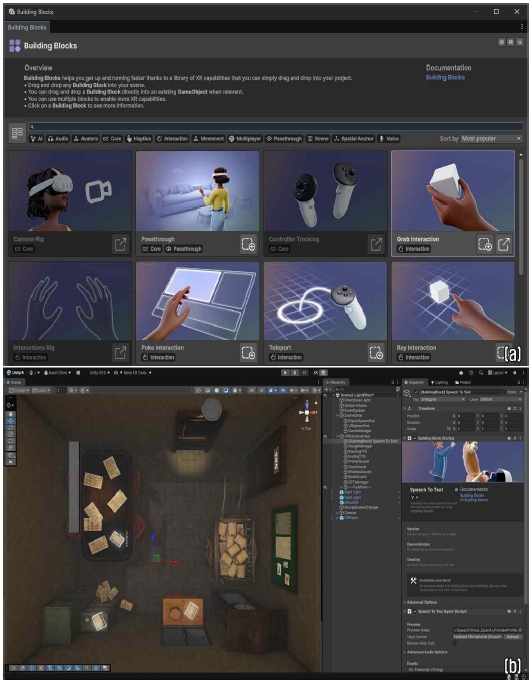Add the Poke Interaction block
This screenshot has height=682, width=532.
click(x=248, y=352)
